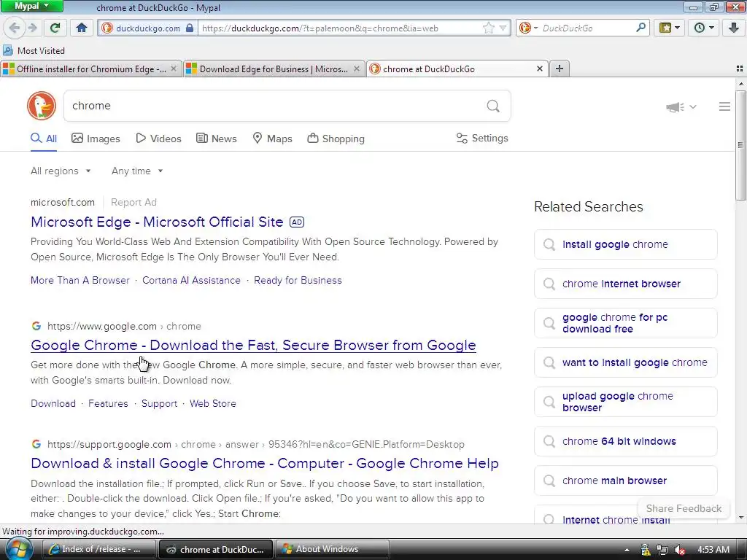Image resolution: width=747 pixels, height=560 pixels.
Task: Open the More Than A Browser link
Action: tap(80, 281)
